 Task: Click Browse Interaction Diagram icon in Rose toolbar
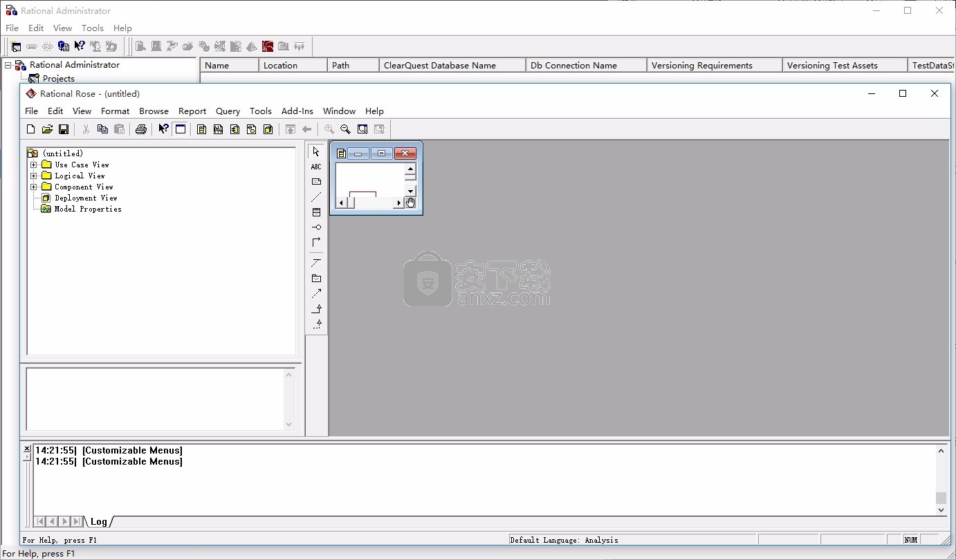pos(219,129)
